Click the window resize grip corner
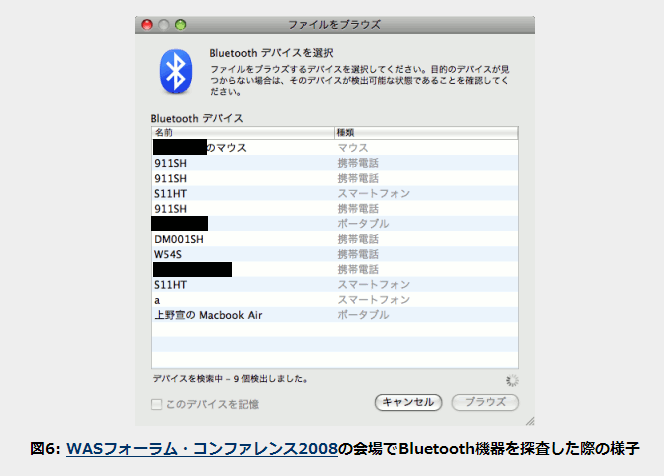 (x=530, y=421)
